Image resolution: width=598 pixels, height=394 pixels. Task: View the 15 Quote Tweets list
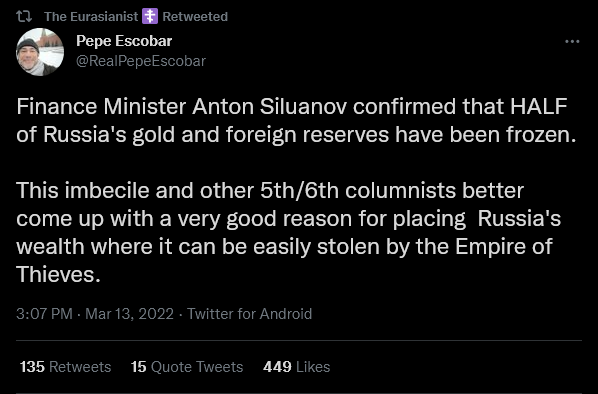pyautogui.click(x=187, y=367)
